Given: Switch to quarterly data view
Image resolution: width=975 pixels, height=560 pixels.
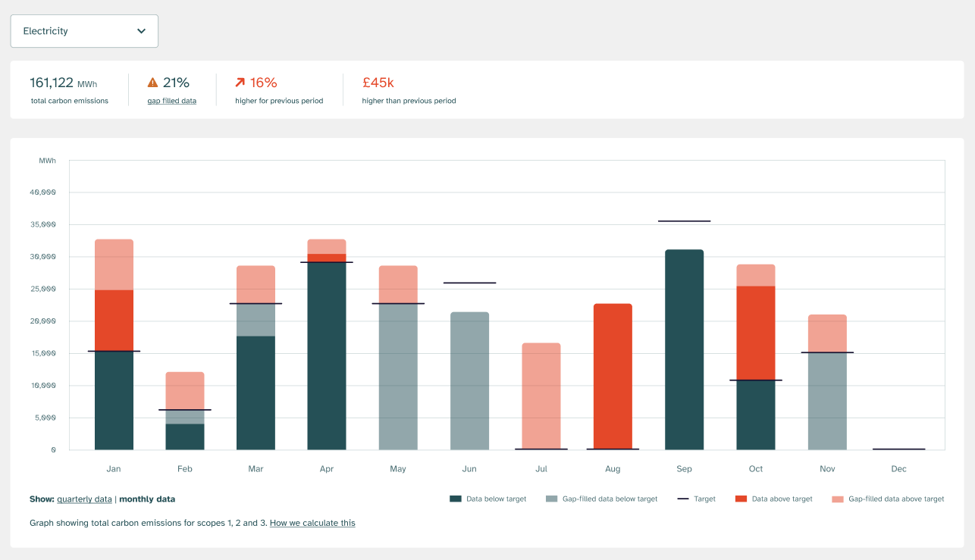Looking at the screenshot, I should tap(84, 499).
